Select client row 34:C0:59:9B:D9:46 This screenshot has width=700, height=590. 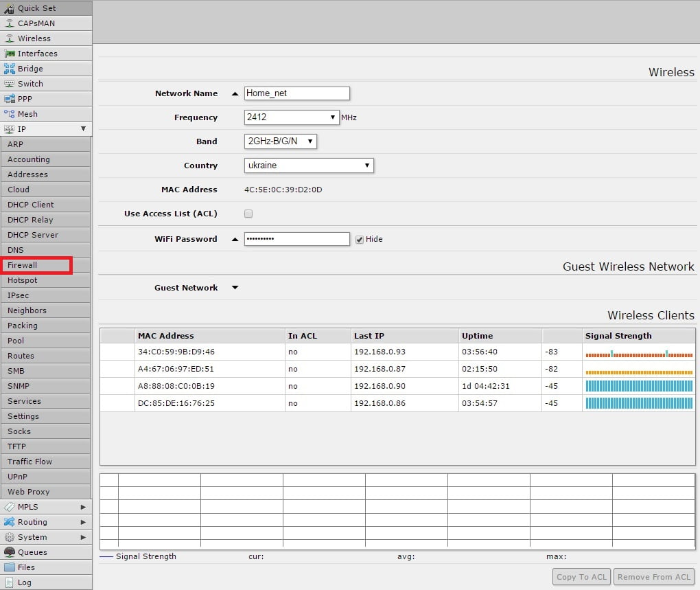tap(397, 352)
